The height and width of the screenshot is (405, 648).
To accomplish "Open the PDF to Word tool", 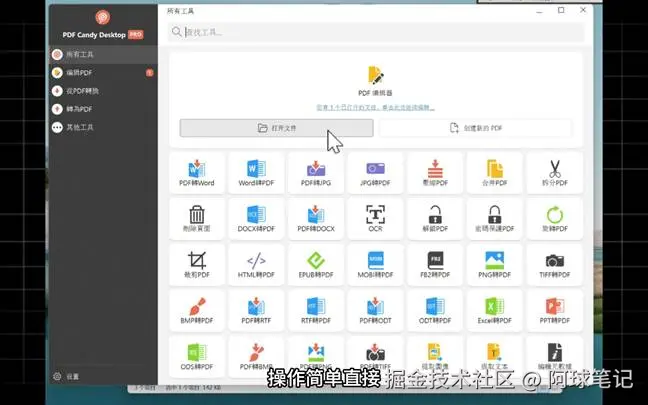I will [x=197, y=173].
